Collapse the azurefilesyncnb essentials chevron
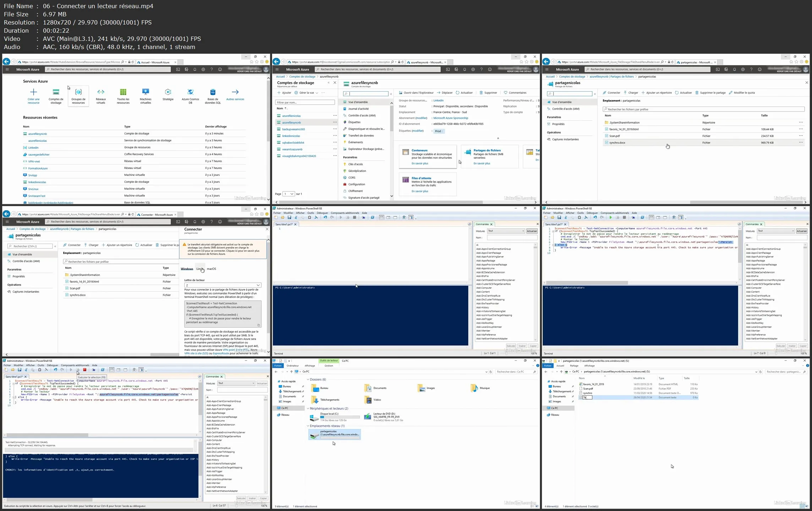The width and height of the screenshot is (812, 511). click(x=498, y=138)
